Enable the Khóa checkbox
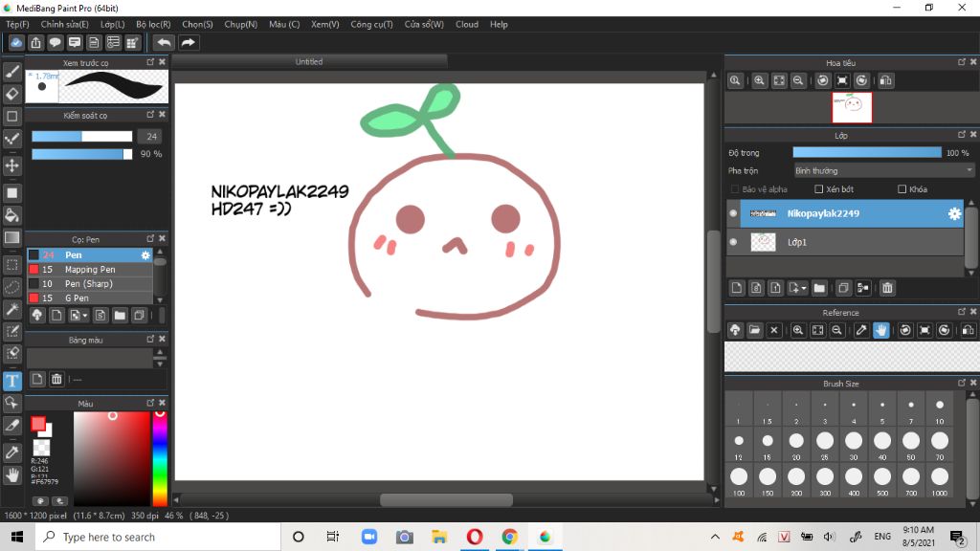980x551 pixels. [x=902, y=189]
